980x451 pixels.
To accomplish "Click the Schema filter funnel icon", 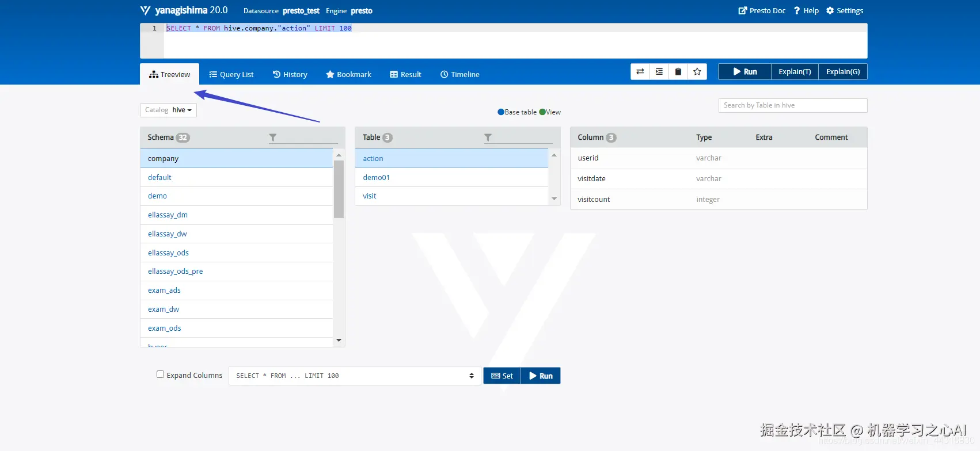I will (273, 137).
